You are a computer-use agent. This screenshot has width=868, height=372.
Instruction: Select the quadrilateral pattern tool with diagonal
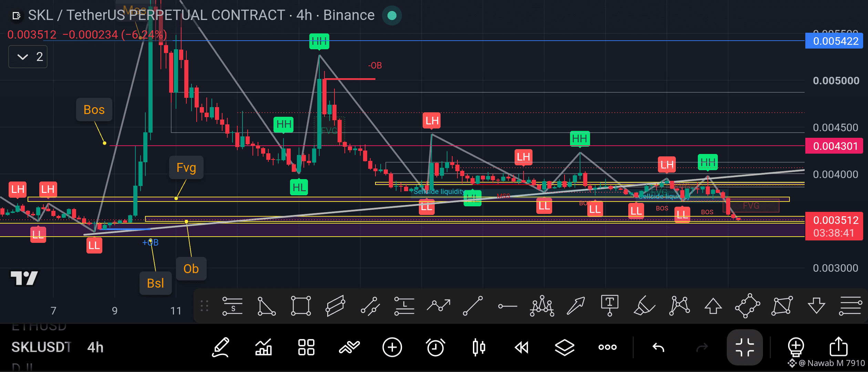(x=782, y=306)
